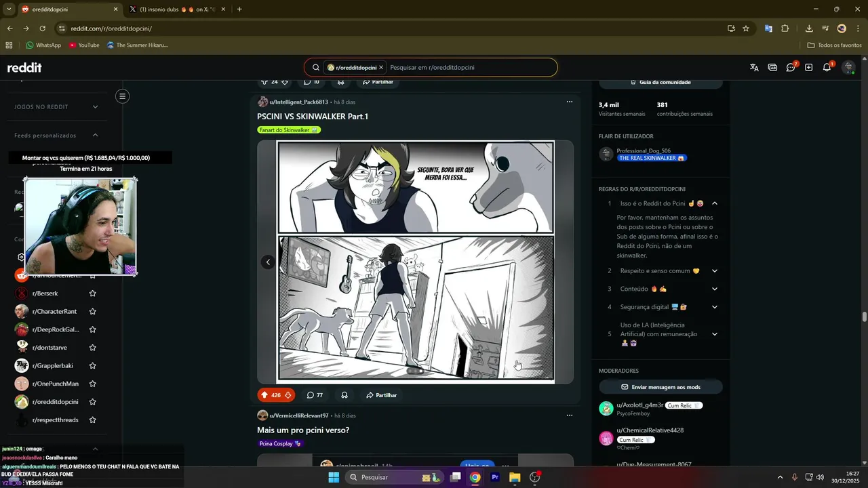Favorite r/OnePunchMan with its star

pyautogui.click(x=92, y=384)
